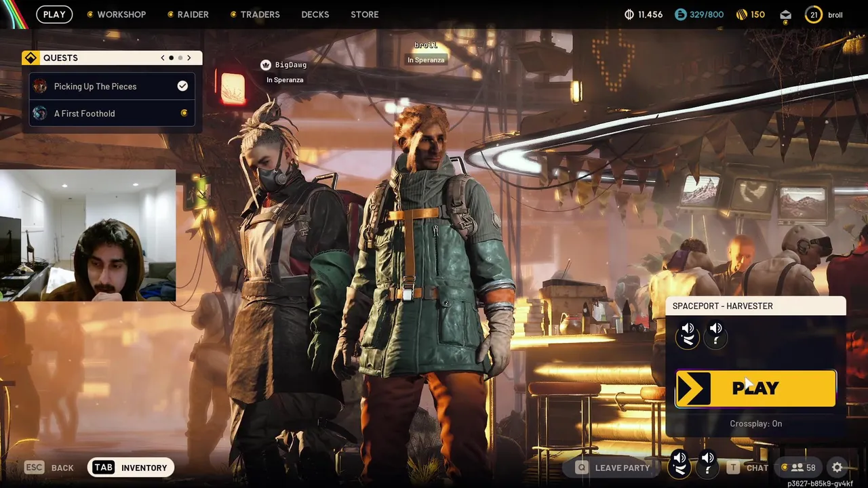The image size is (868, 488).
Task: Click the Spaceport - Harvester header
Action: (x=755, y=306)
